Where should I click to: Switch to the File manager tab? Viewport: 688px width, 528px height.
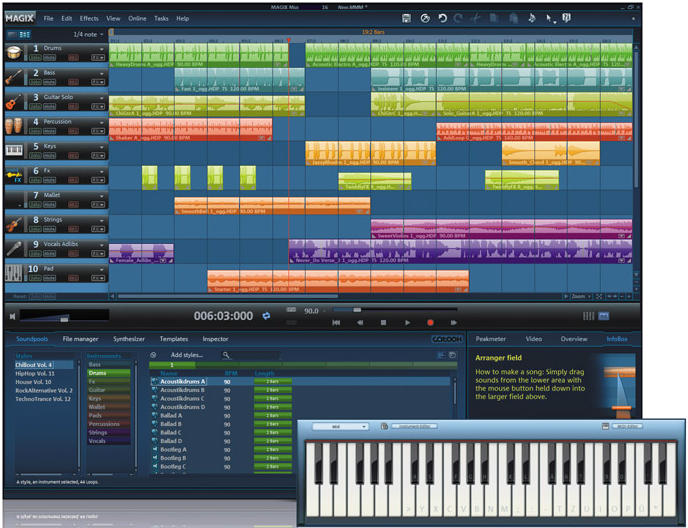80,339
